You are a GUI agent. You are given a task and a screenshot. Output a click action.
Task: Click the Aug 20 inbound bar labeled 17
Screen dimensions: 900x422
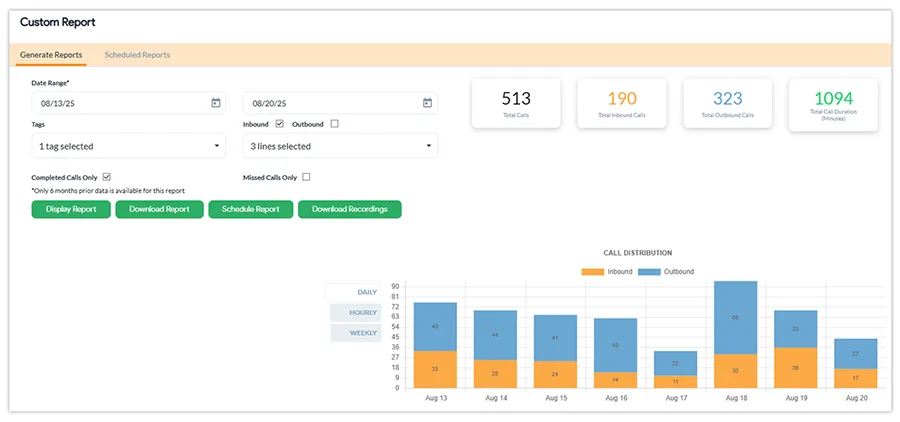pyautogui.click(x=856, y=378)
